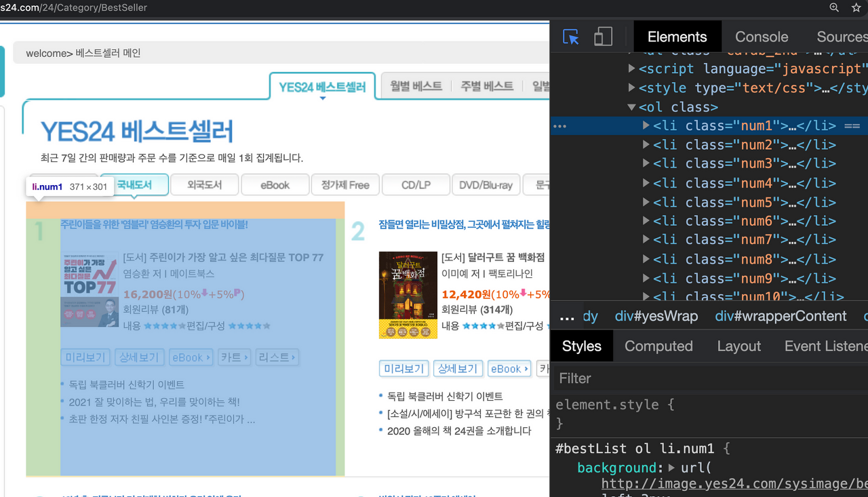Switch to the Sources tab

pyautogui.click(x=842, y=37)
